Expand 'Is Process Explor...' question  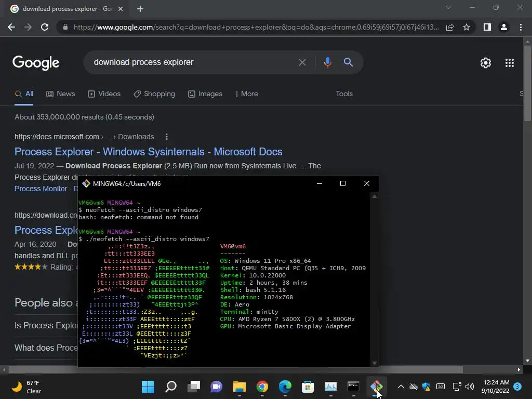(x=46, y=325)
